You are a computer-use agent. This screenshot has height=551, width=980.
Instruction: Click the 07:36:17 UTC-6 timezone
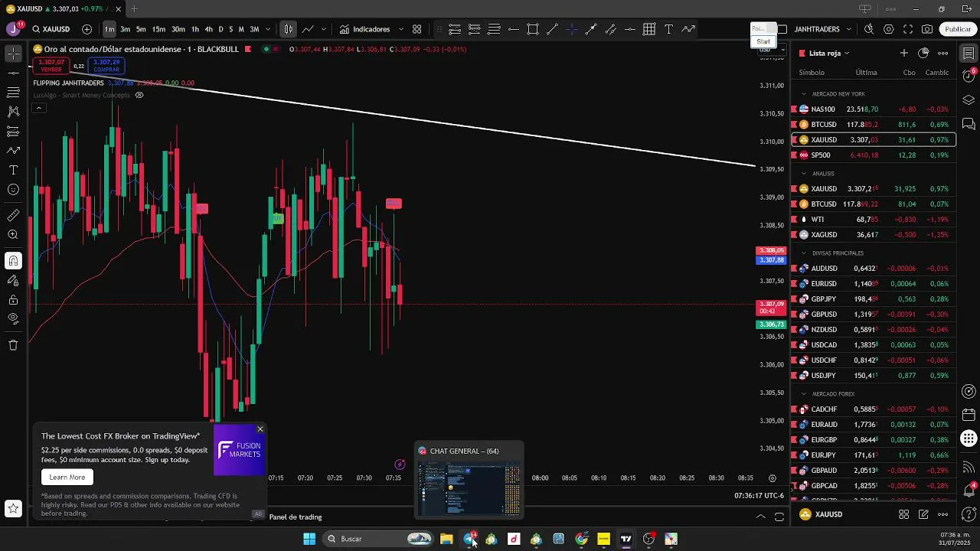tap(759, 496)
